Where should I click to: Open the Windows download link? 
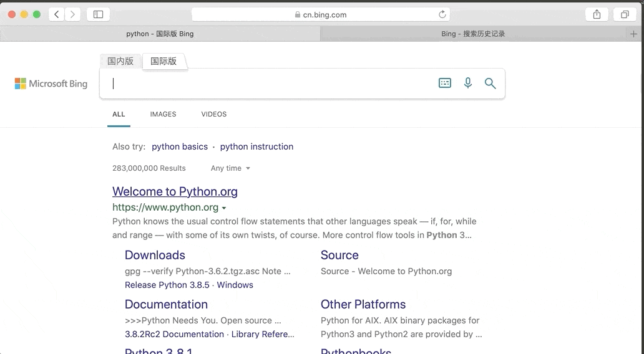235,285
